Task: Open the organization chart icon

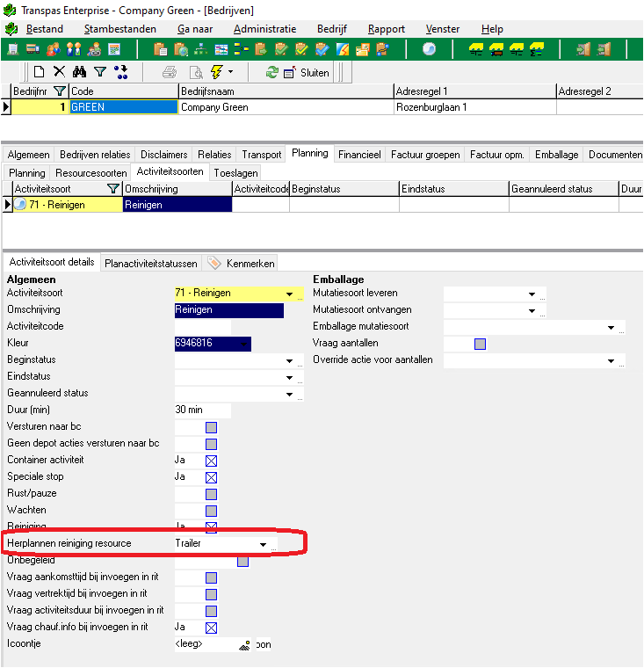Action: (x=200, y=50)
